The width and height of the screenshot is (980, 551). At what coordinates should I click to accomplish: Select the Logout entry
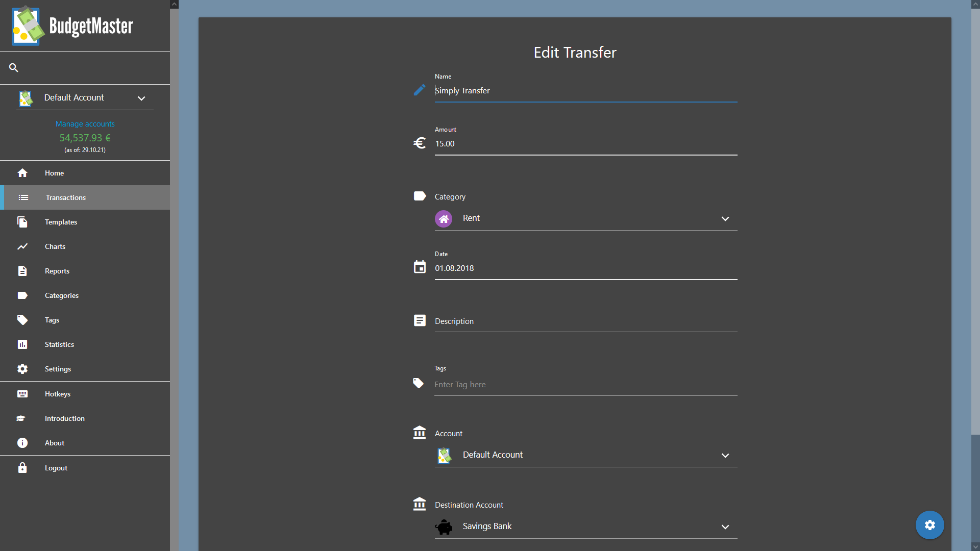(x=85, y=468)
